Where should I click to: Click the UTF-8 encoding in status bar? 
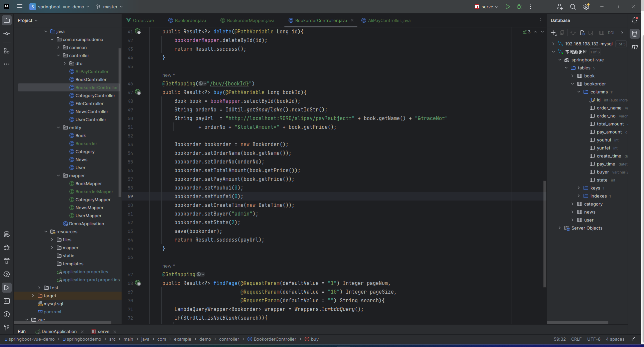pos(594,339)
